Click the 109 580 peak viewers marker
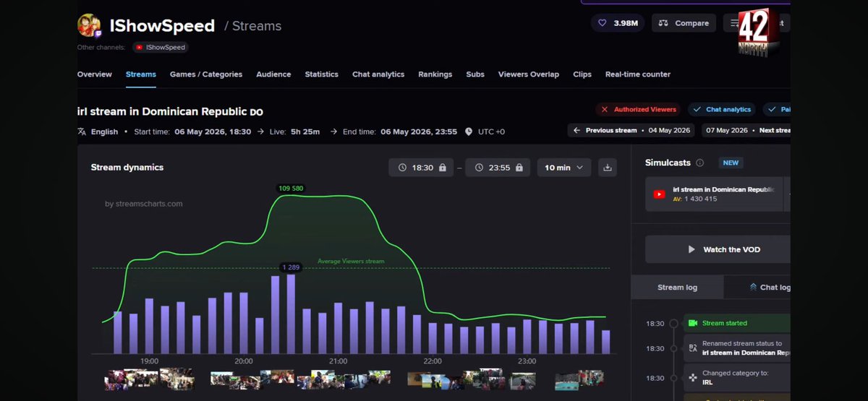868x401 pixels. pyautogui.click(x=291, y=189)
